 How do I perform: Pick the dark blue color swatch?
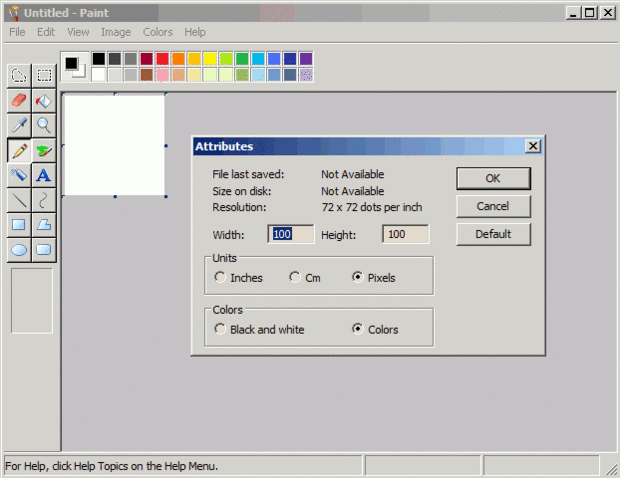[x=290, y=59]
